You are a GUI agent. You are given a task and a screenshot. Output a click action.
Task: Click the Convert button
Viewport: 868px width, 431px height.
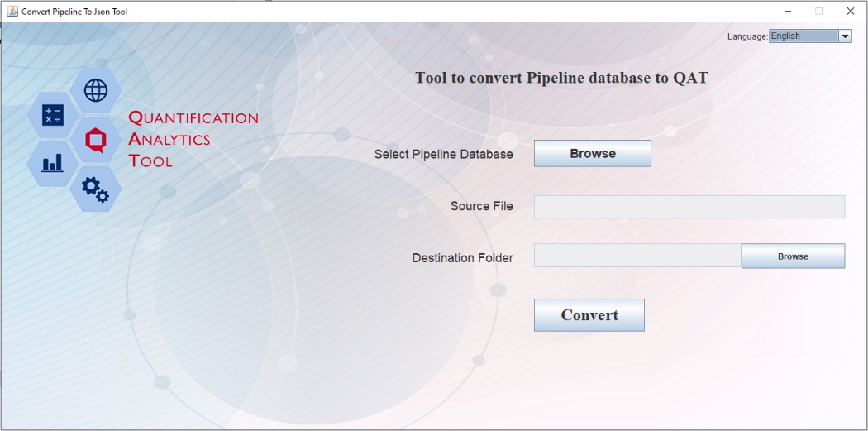(x=589, y=315)
